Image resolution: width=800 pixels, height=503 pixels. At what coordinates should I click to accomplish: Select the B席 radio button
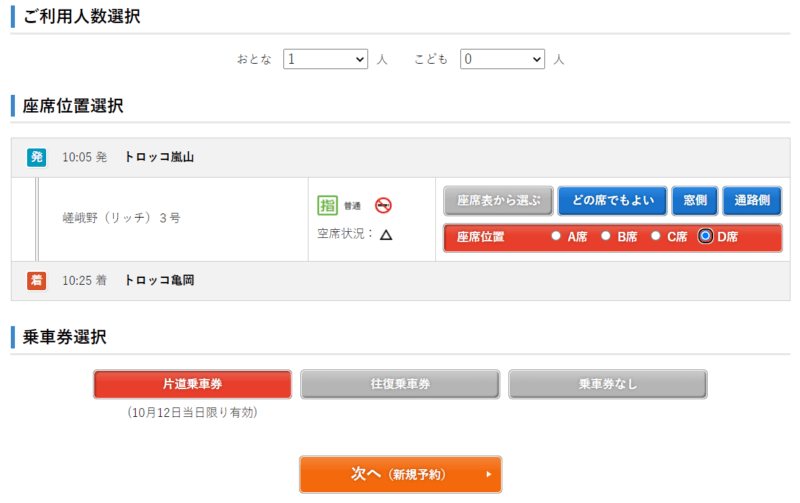tap(606, 236)
